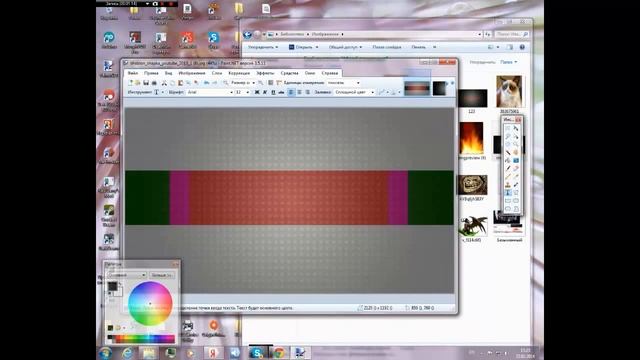Click the primary color swatch
640x360 pixels.
click(112, 286)
